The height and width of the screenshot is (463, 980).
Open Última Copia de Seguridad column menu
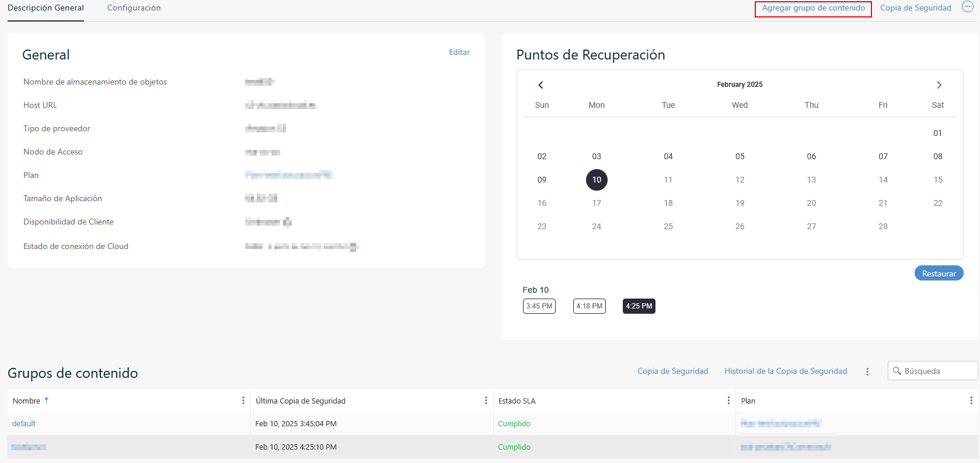coord(486,401)
